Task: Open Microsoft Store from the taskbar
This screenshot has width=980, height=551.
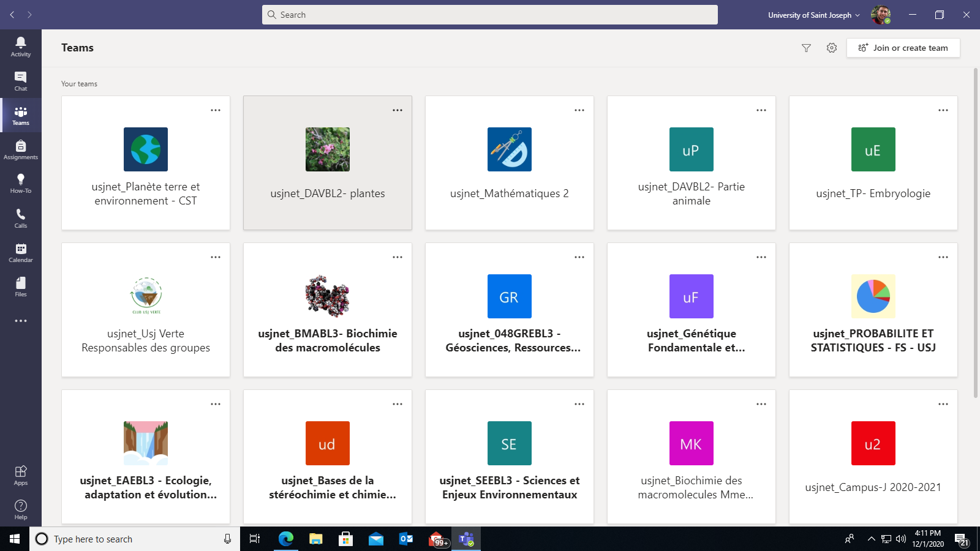Action: [346, 539]
